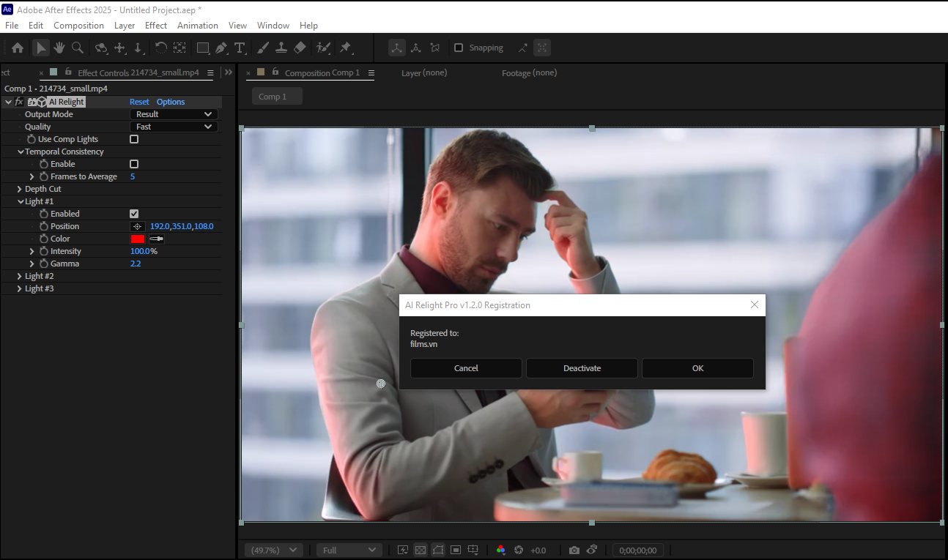Select the Rotation tool
The height and width of the screenshot is (560, 948).
(x=160, y=48)
